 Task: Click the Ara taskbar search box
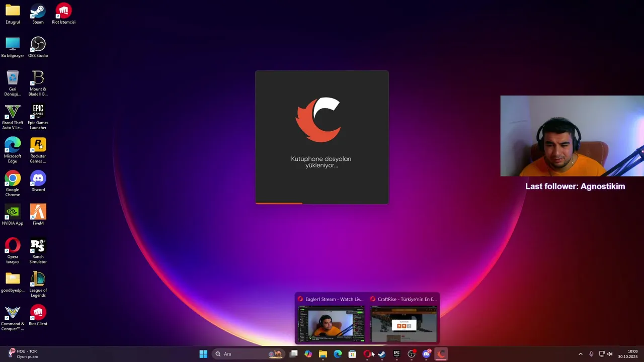point(248,354)
